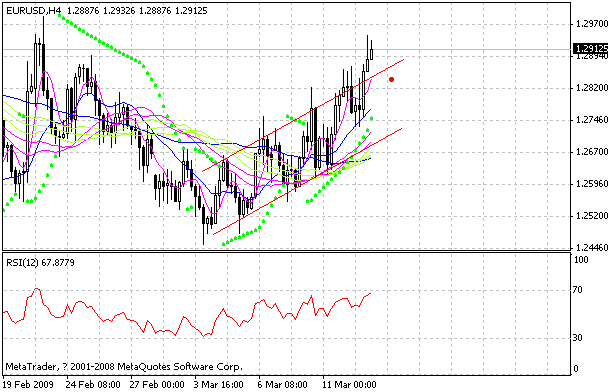Click the 1.25200 price axis label
Viewport: 608px width, 392px height.
point(592,216)
